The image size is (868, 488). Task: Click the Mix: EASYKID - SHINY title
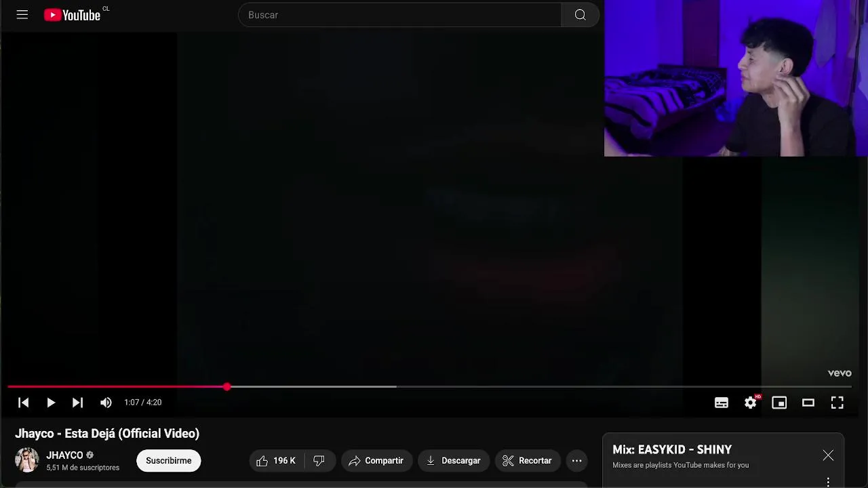(x=672, y=449)
